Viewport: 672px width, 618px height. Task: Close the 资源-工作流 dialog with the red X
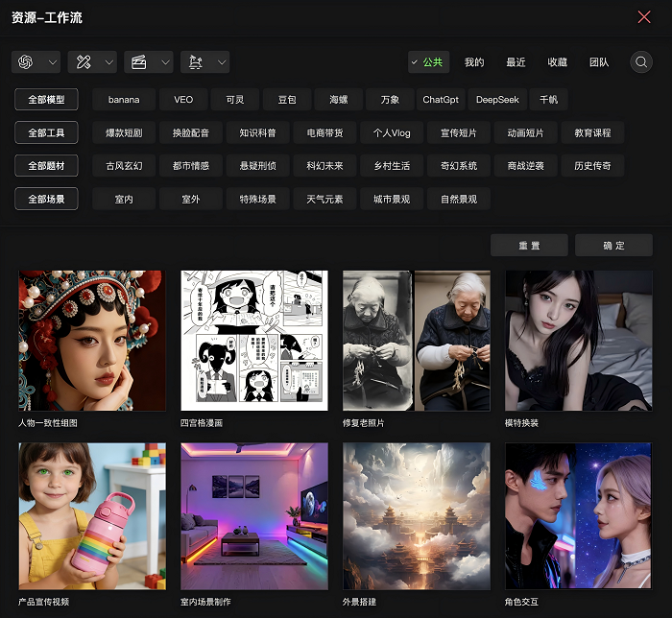click(644, 16)
